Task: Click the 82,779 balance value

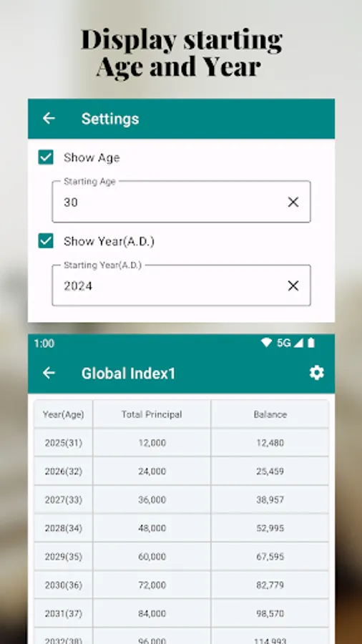Action: pyautogui.click(x=270, y=585)
